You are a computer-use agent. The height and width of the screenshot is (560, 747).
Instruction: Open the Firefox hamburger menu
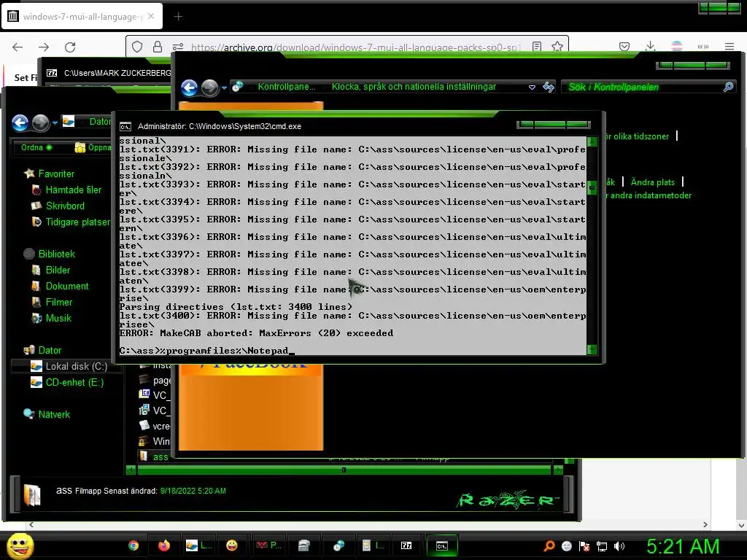click(729, 47)
